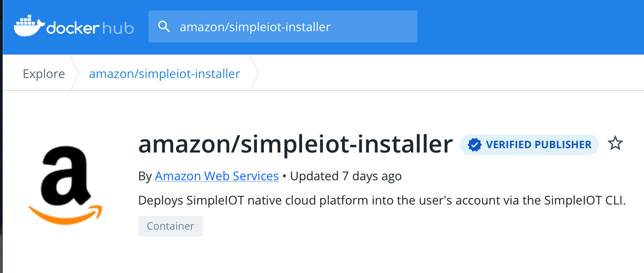The image size is (644, 273).
Task: Click the "Updated 7 days ago" text
Action: click(x=345, y=176)
